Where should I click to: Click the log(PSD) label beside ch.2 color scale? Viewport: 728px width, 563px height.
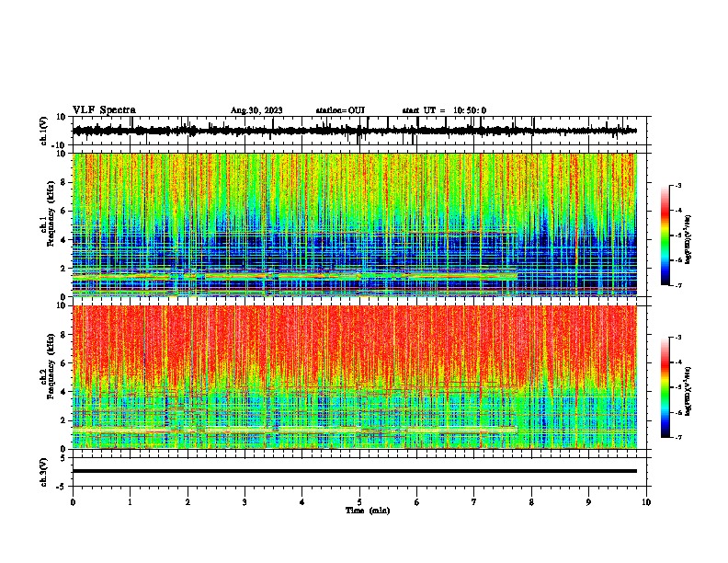coord(688,392)
